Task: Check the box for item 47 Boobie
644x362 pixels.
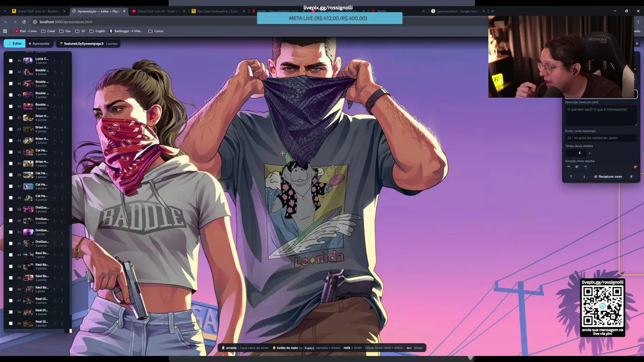Action: (11, 72)
